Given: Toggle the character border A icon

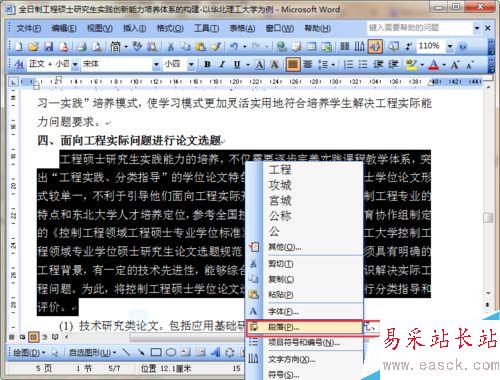Looking at the screenshot, I should pos(260,64).
